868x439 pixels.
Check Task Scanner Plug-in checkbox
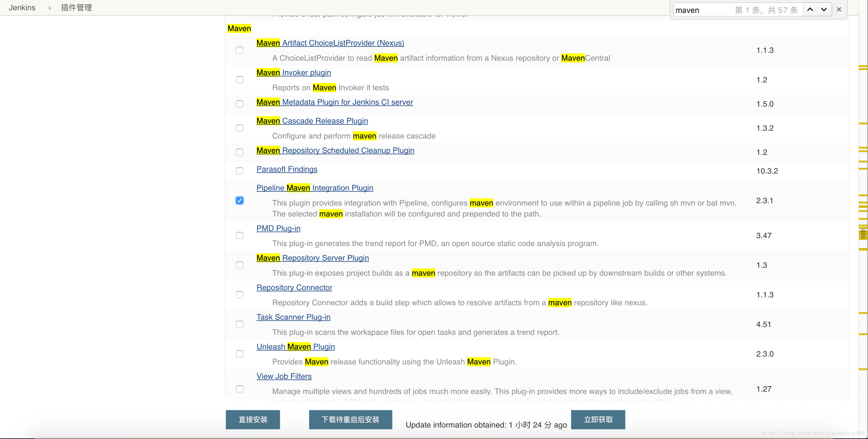(240, 324)
